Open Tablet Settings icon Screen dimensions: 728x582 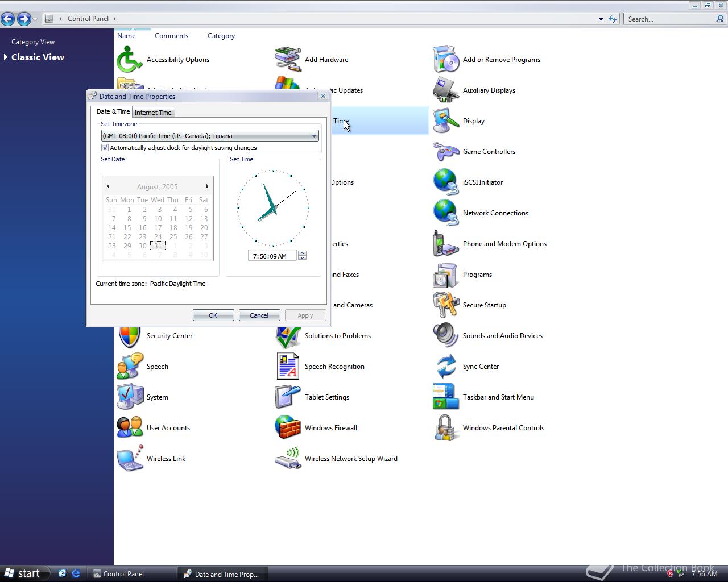pyautogui.click(x=288, y=397)
